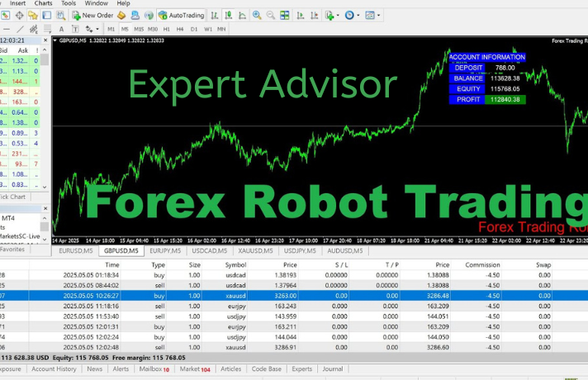Screen dimensions: 588x380
Task: Zoom out on the chart
Action: coord(270,16)
